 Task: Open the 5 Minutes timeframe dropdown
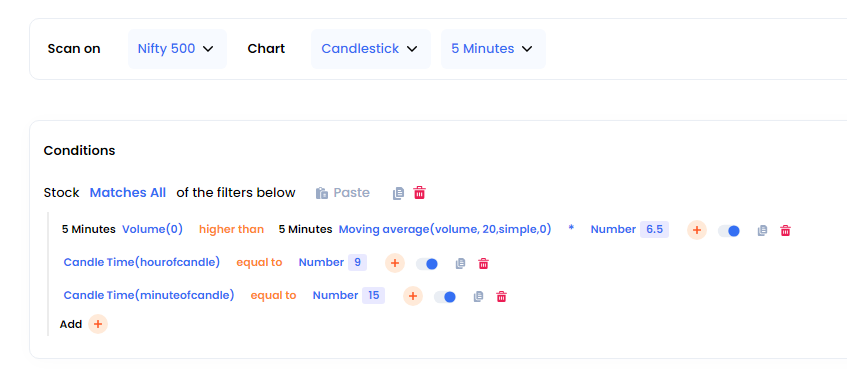pos(493,49)
